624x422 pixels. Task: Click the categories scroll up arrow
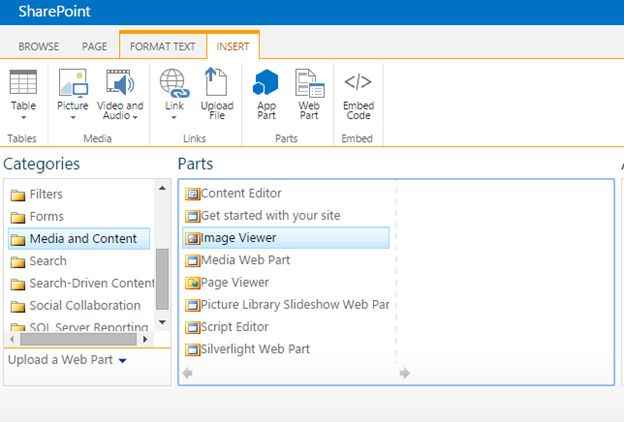click(162, 188)
